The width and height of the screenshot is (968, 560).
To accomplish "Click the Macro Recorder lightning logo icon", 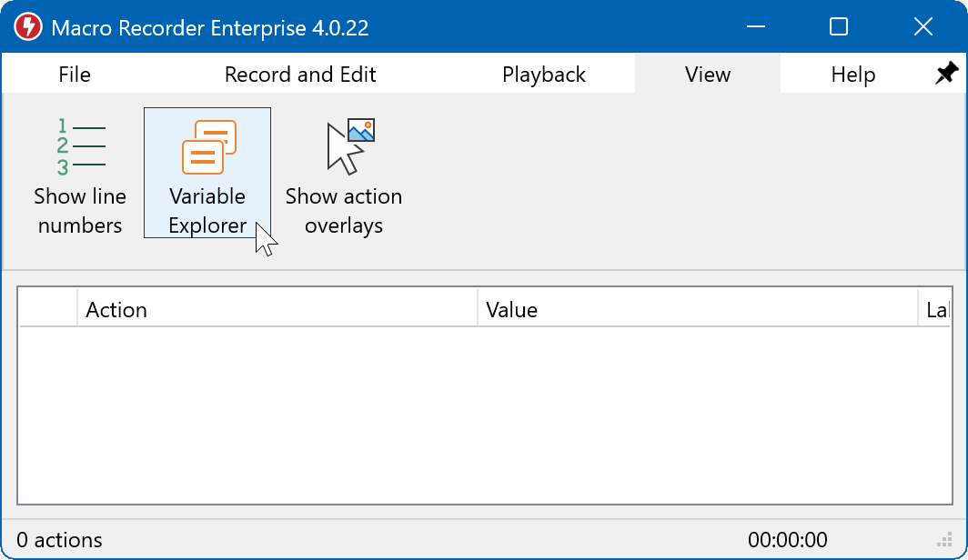I will (27, 27).
